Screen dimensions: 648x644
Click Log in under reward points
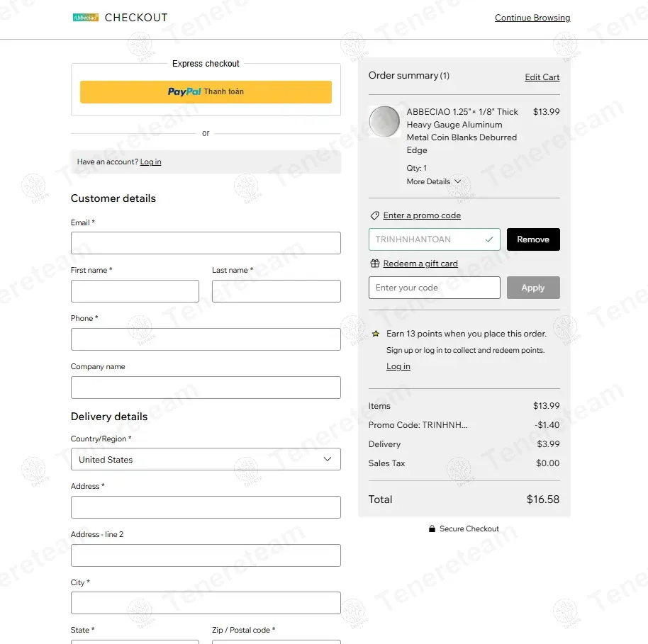point(398,366)
